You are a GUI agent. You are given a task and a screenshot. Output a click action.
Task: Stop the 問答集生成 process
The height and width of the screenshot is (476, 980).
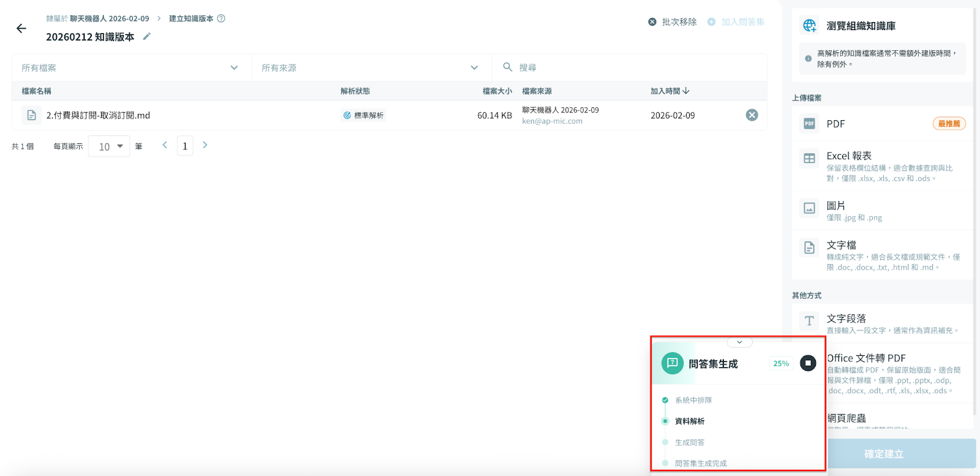point(808,363)
